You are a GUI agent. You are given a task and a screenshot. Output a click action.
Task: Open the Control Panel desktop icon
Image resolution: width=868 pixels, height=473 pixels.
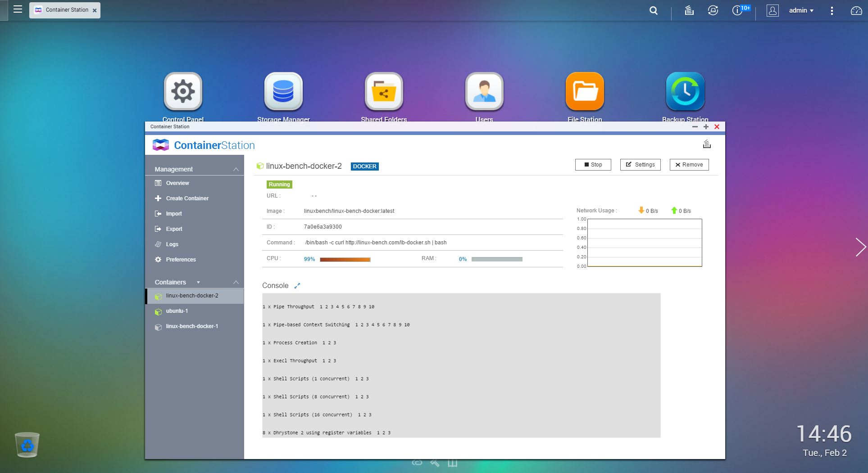click(183, 91)
